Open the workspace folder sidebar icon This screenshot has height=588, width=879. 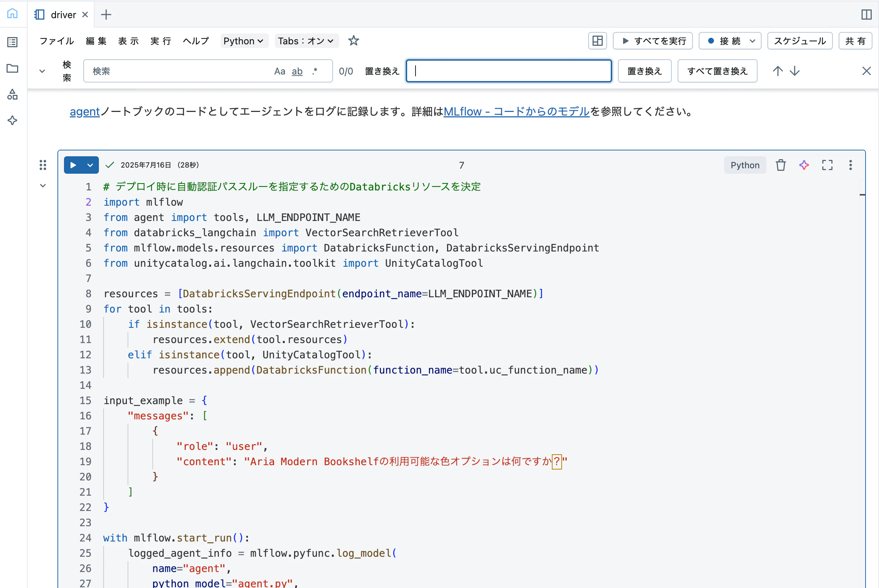point(12,68)
